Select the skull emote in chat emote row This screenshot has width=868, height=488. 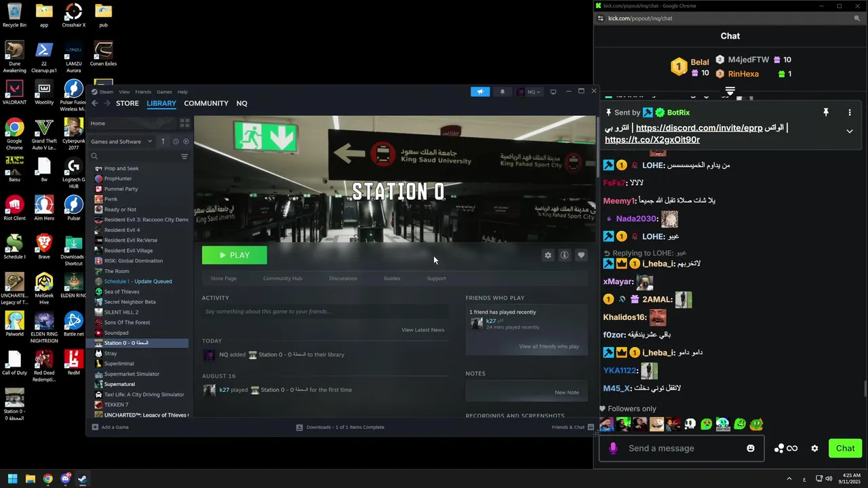pyautogui.click(x=690, y=424)
